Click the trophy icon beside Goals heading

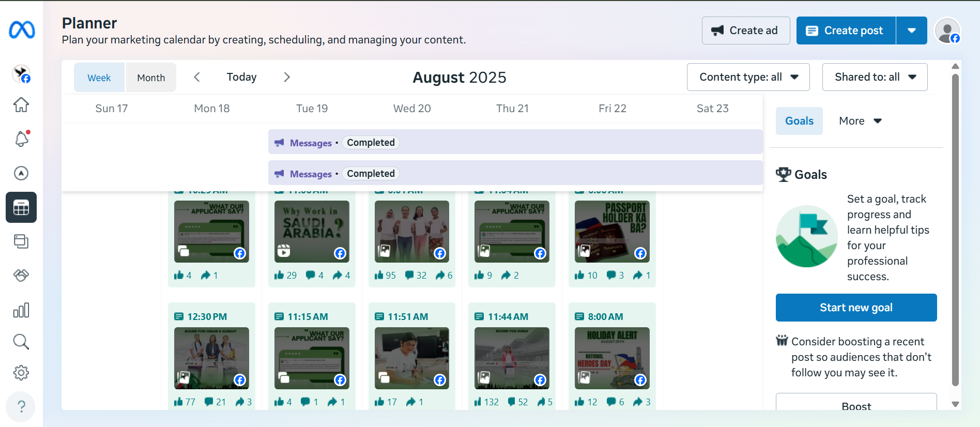(x=784, y=174)
